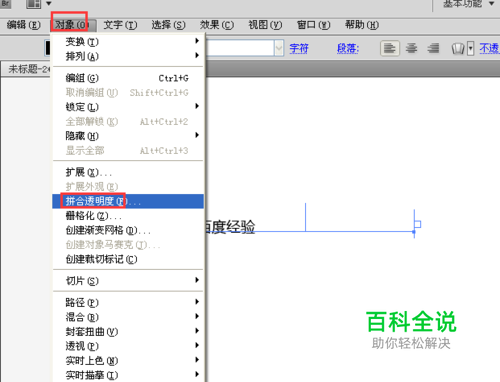Viewport: 500px width, 382px height.
Task: Click the font name input field
Action: click(x=240, y=49)
